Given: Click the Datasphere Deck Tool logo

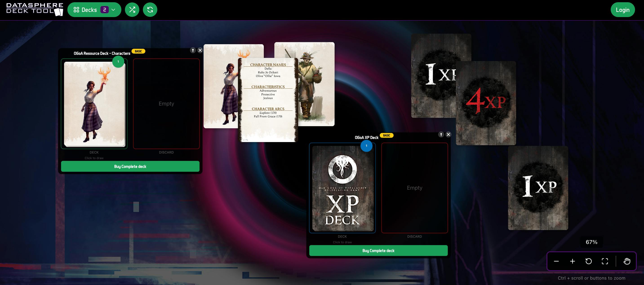Looking at the screenshot, I should (35, 9).
